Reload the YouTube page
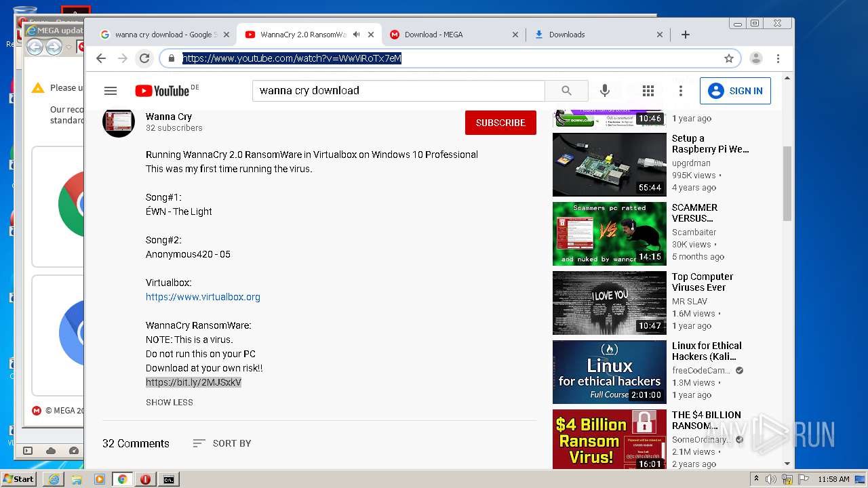The image size is (868, 488). (x=144, y=58)
